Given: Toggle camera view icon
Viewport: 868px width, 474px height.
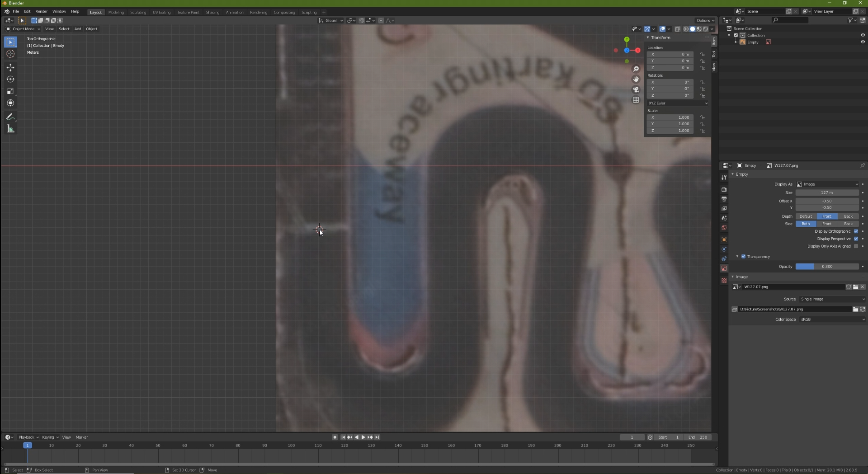Looking at the screenshot, I should click(636, 89).
